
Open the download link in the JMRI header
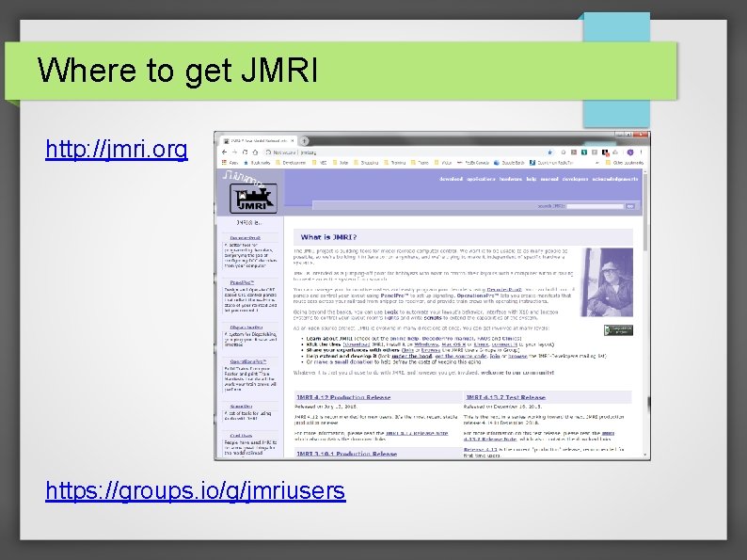(x=451, y=179)
